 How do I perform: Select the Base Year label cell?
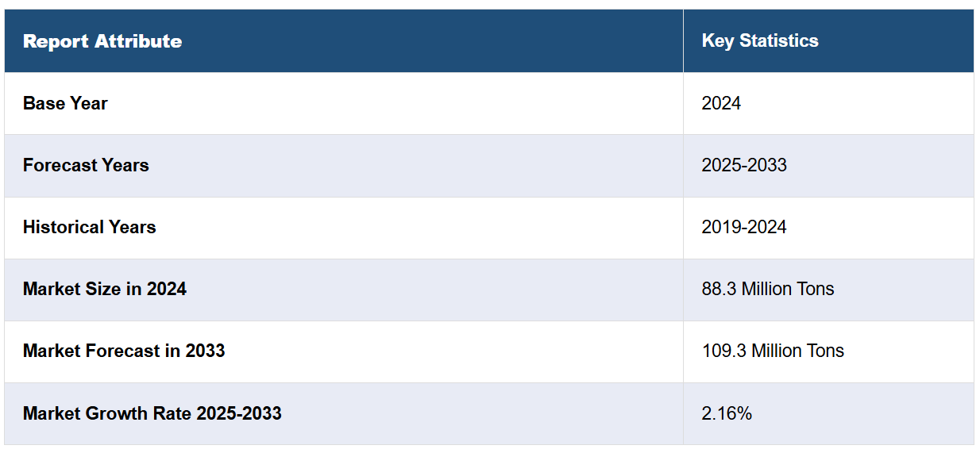tap(65, 103)
